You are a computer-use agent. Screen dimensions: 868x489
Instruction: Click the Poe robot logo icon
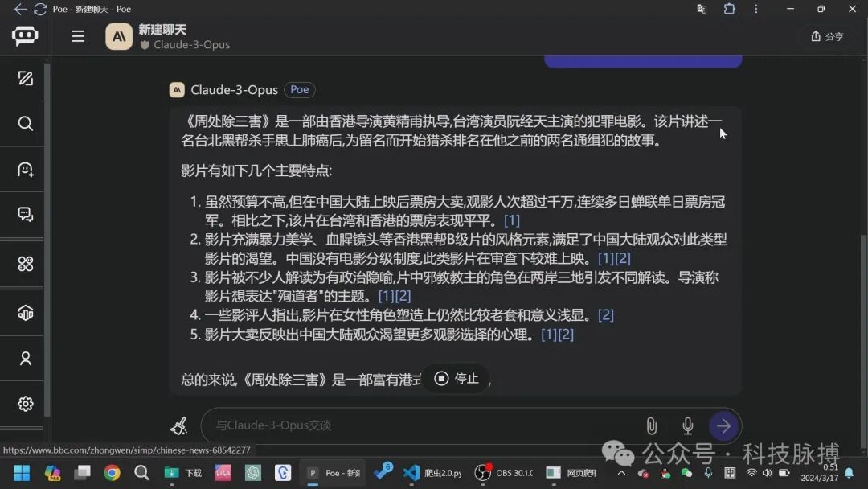25,36
